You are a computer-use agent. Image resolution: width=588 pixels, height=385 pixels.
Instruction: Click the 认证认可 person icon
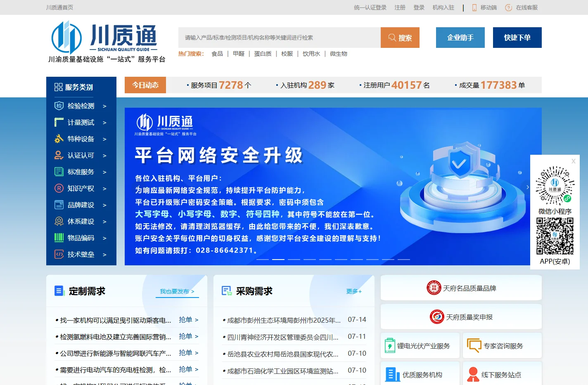tap(59, 155)
